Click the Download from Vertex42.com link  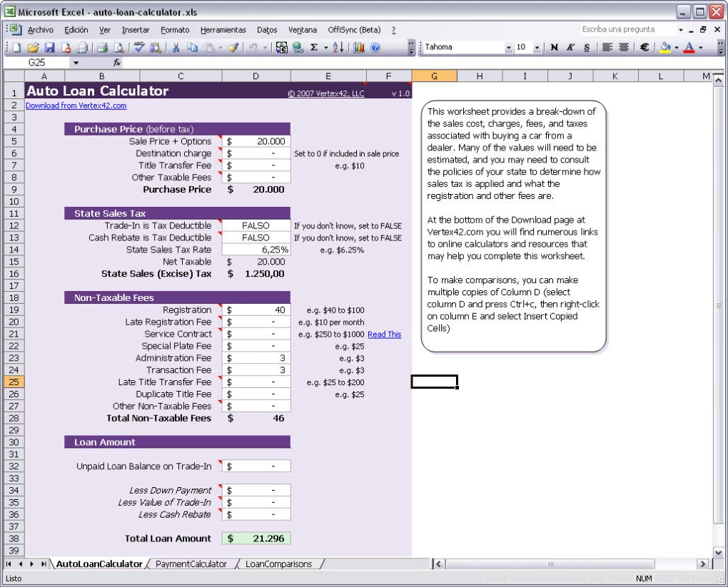[x=76, y=106]
